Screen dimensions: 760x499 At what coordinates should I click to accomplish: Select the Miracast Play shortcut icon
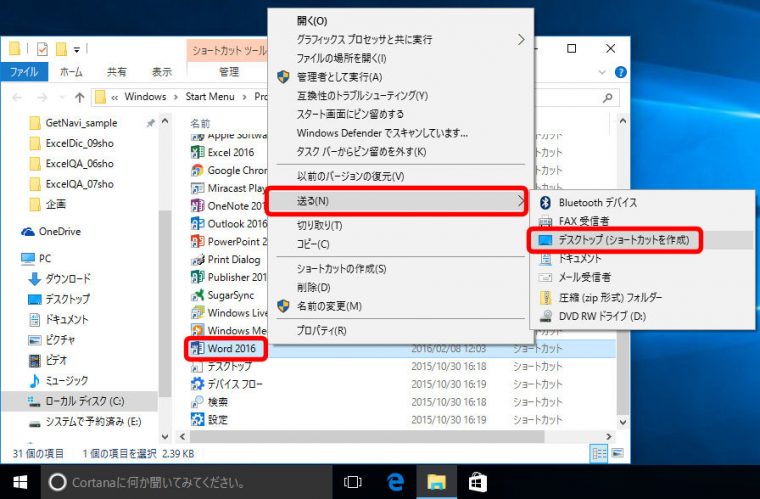197,188
